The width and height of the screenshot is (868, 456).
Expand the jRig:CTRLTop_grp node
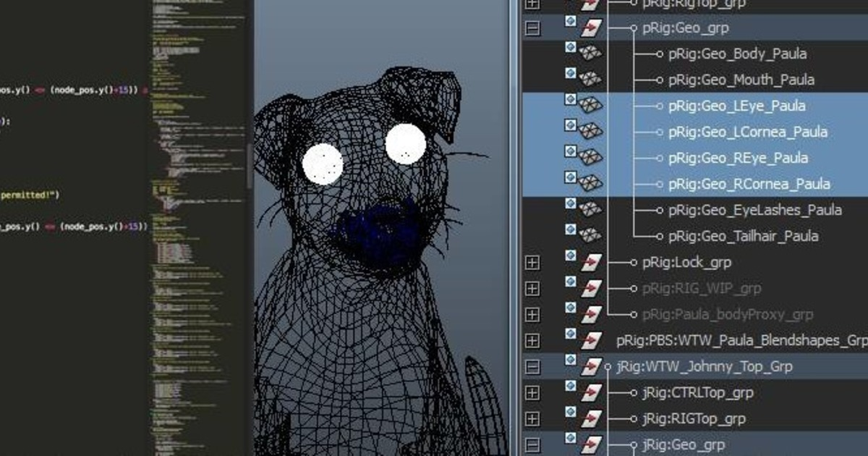pos(532,393)
